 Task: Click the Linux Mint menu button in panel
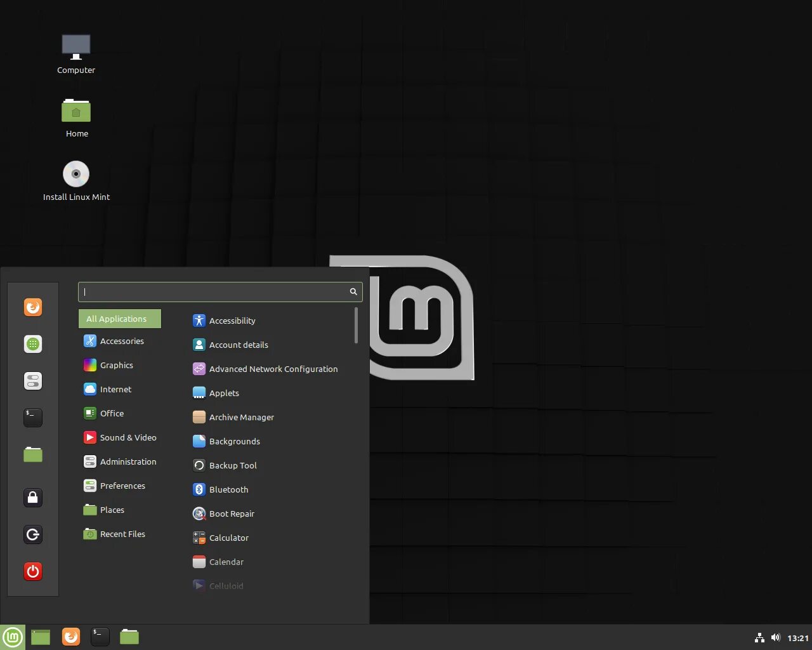click(13, 637)
